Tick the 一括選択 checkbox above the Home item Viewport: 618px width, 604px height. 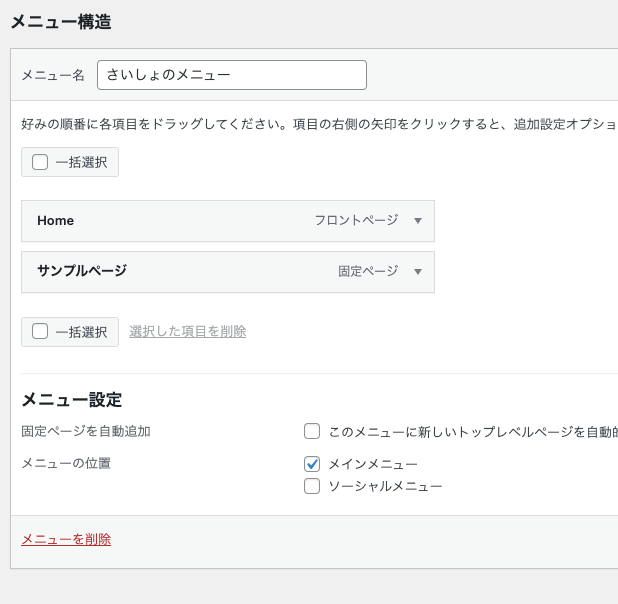click(x=40, y=162)
